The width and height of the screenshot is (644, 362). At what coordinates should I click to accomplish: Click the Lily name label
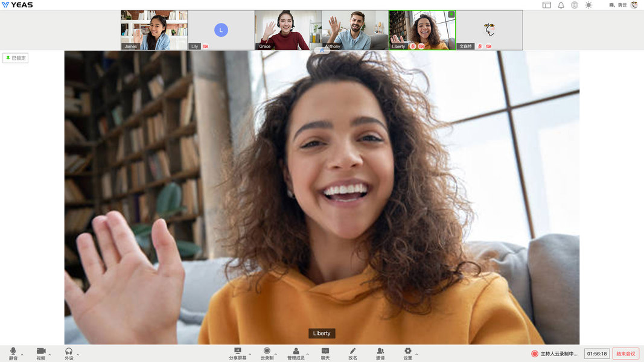click(x=195, y=46)
